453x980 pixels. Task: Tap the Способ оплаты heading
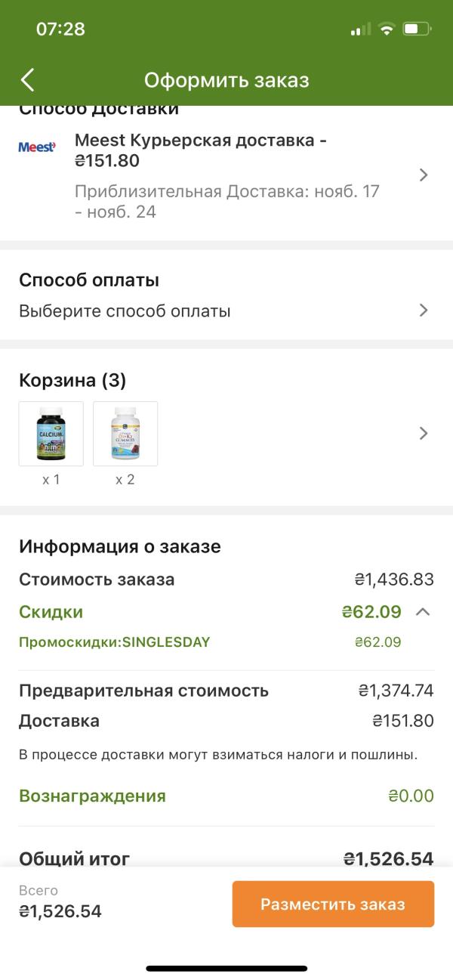point(89,280)
